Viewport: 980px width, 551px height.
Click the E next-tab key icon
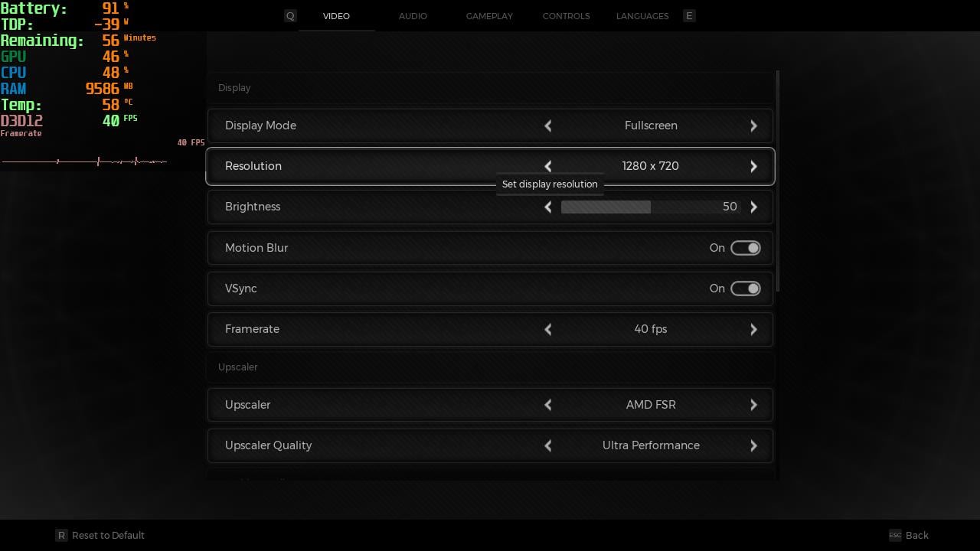[x=689, y=16]
